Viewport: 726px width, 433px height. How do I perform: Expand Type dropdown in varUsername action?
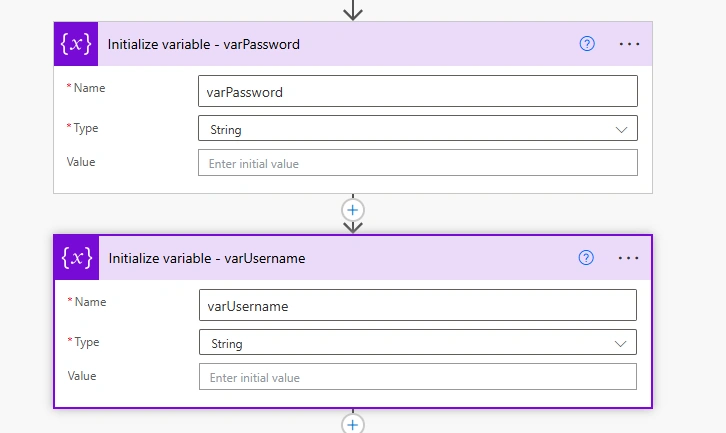[x=418, y=342]
